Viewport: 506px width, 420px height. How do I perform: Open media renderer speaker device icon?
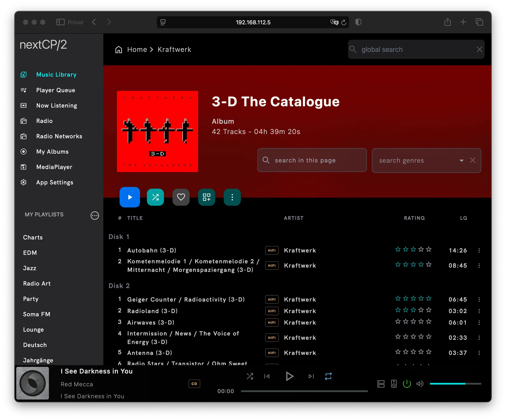point(394,384)
